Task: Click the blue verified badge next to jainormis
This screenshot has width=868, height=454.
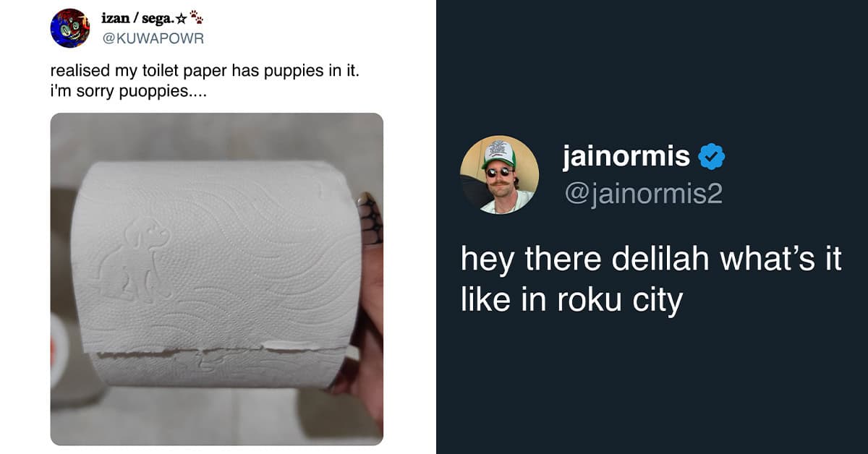Action: (x=712, y=156)
